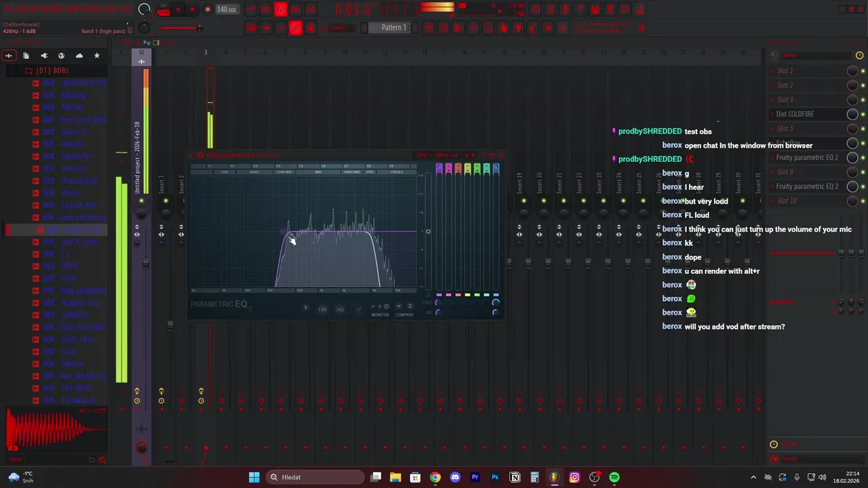Click the export icon at the end of the top toolbar row
The width and height of the screenshot is (868, 488).
(639, 9)
